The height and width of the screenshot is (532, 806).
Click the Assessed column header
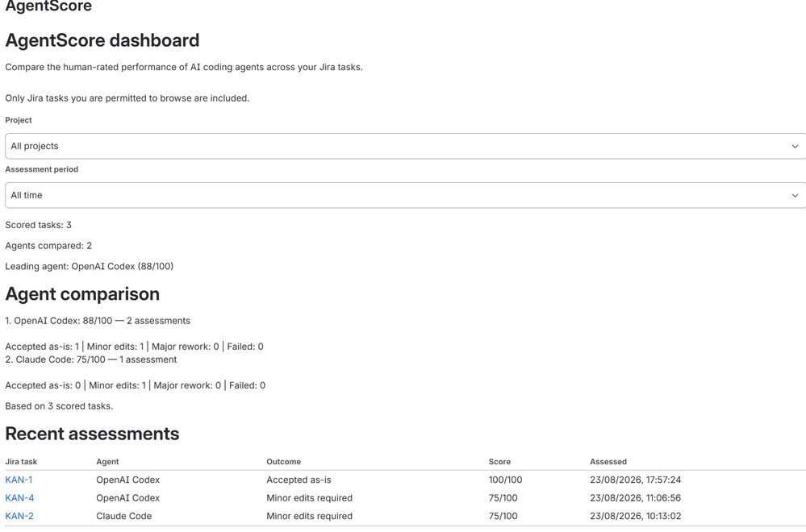point(608,462)
